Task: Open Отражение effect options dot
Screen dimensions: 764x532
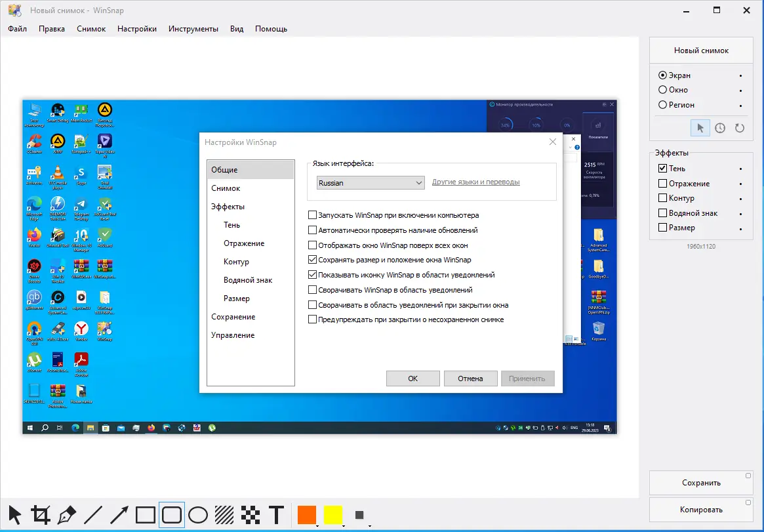Action: click(740, 184)
